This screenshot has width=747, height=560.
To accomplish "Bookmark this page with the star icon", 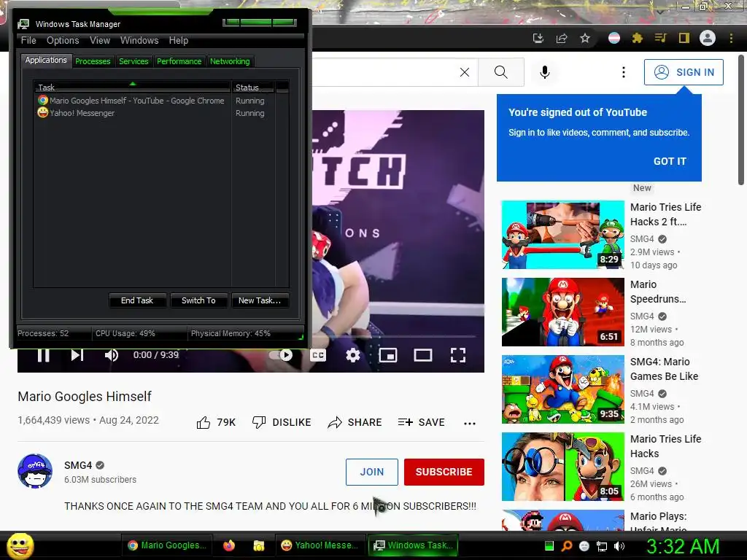I will [x=585, y=38].
